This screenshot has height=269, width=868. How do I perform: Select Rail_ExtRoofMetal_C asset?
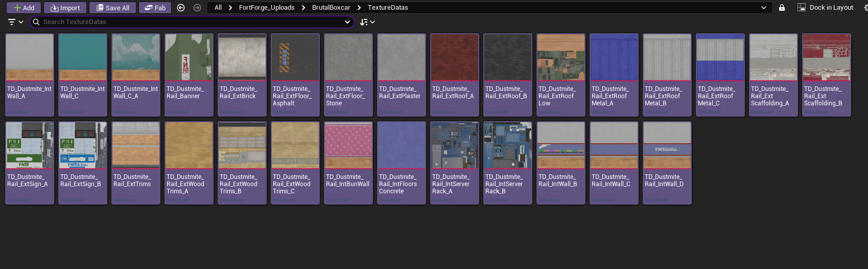tap(720, 75)
